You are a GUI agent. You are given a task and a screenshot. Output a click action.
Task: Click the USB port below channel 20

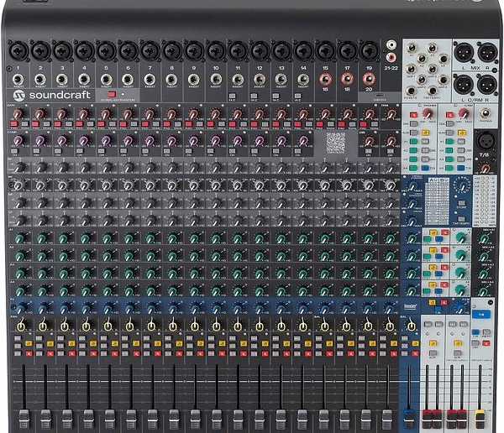[x=379, y=96]
